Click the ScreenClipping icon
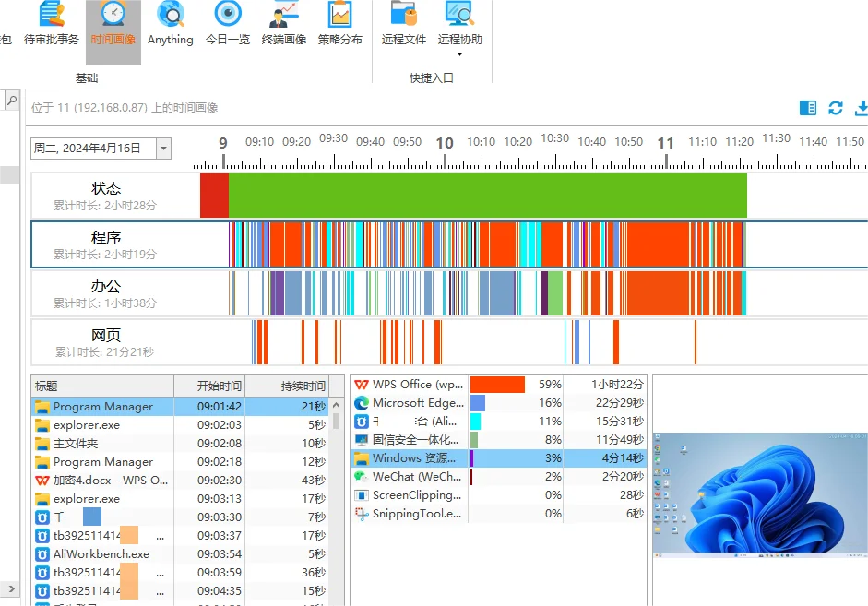This screenshot has height=606, width=868. click(x=362, y=495)
